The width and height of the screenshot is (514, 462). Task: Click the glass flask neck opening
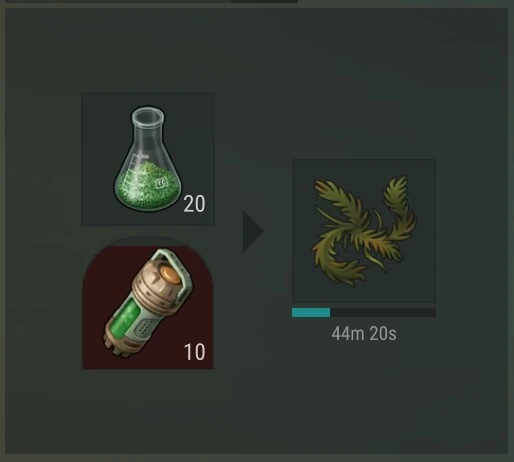point(148,115)
